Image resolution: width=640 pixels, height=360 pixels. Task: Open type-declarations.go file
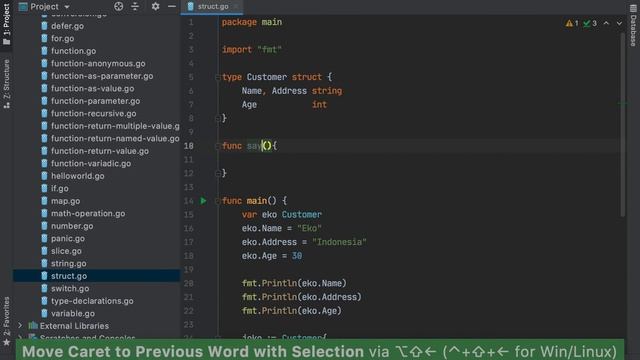[x=92, y=301]
